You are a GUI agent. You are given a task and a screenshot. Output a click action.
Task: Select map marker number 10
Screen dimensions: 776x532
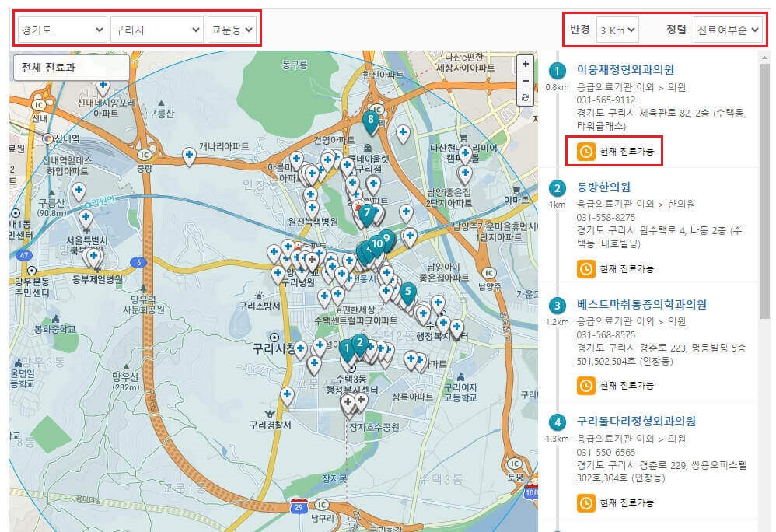[x=376, y=244]
